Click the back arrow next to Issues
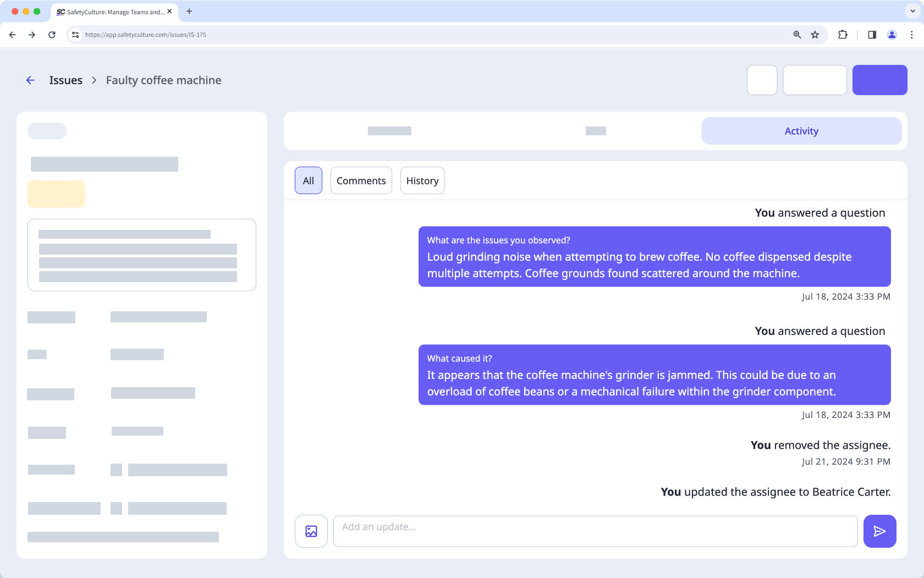The image size is (924, 578). [x=30, y=80]
